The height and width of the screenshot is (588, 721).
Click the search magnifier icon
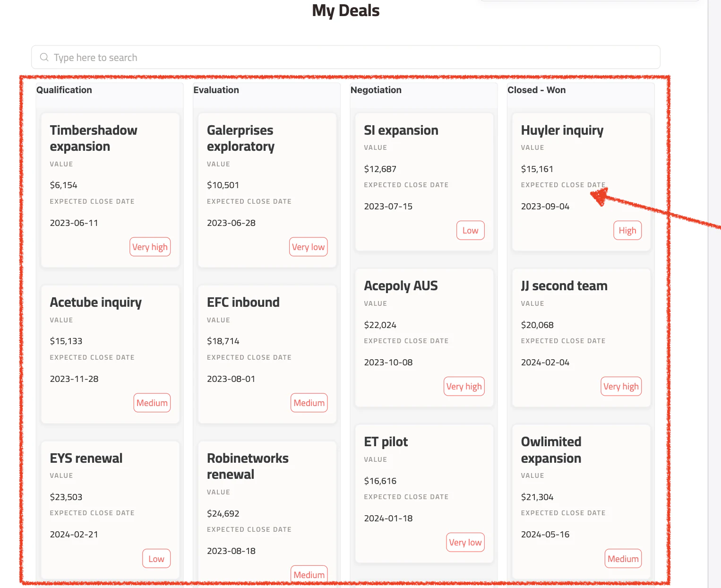pos(44,57)
